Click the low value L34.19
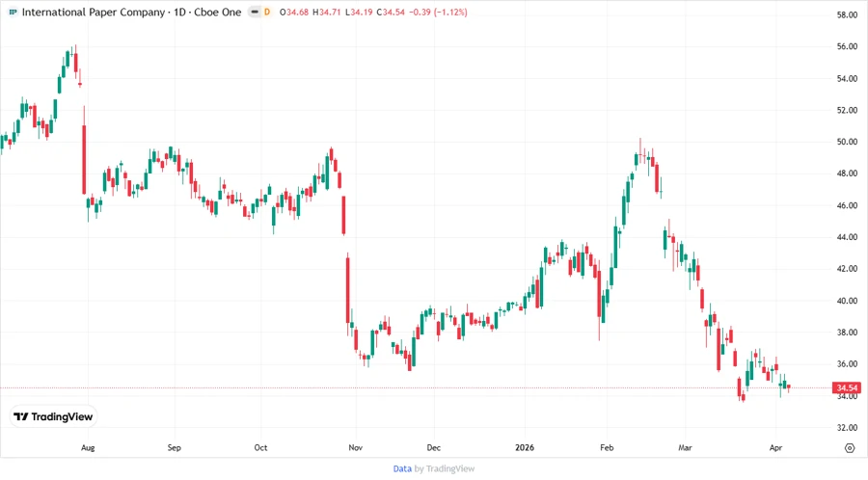 (359, 13)
